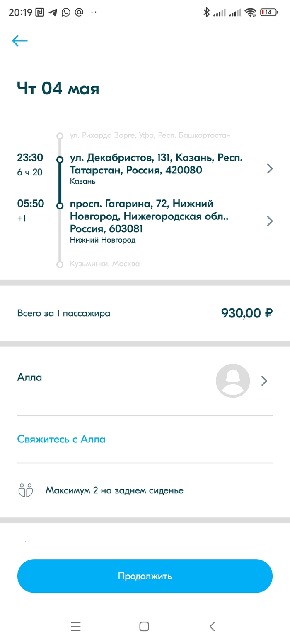Tap the Свяжитесь с Алла link
The image size is (290, 644).
tap(61, 439)
